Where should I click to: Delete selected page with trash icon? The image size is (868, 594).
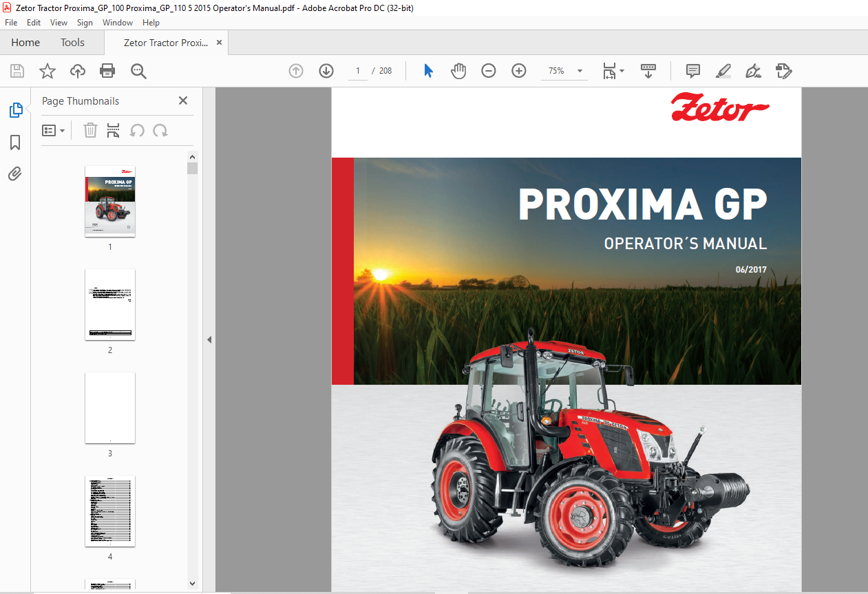click(x=90, y=130)
